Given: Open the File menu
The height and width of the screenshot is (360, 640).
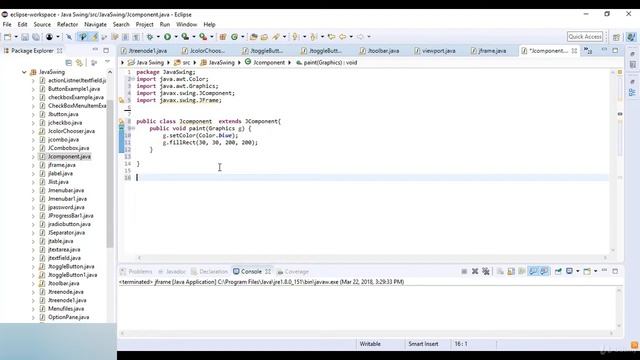Looking at the screenshot, I should (7, 24).
